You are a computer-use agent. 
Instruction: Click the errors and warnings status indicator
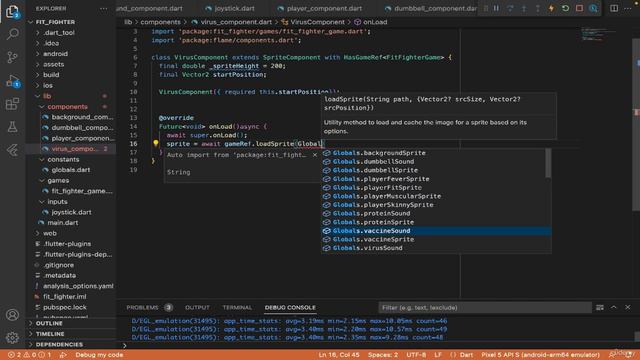coord(29,355)
